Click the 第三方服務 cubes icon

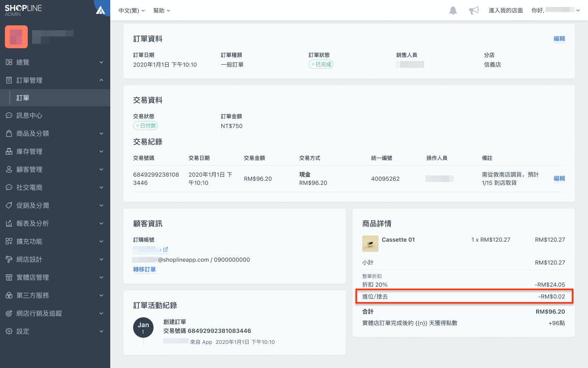(x=9, y=295)
